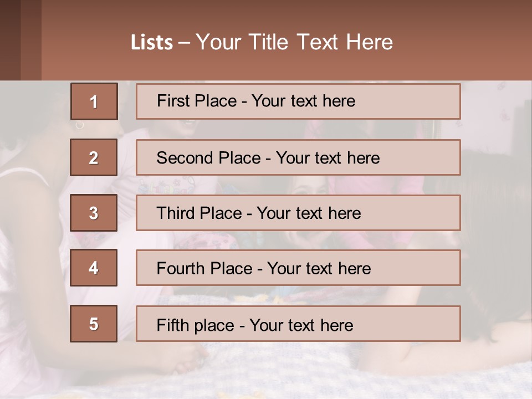This screenshot has height=399, width=532.
Task: Click the bold word Lists in title
Action: (x=152, y=43)
